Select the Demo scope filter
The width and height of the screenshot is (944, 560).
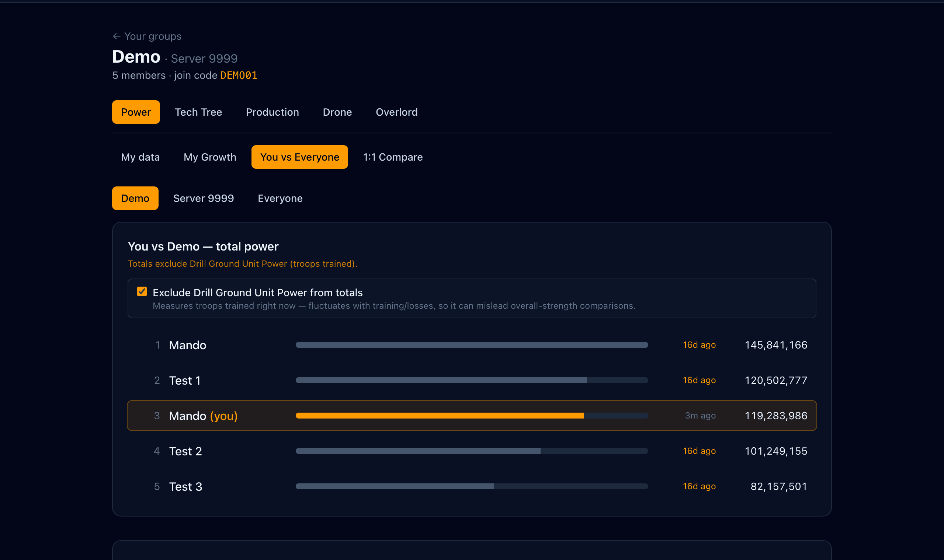coord(135,198)
